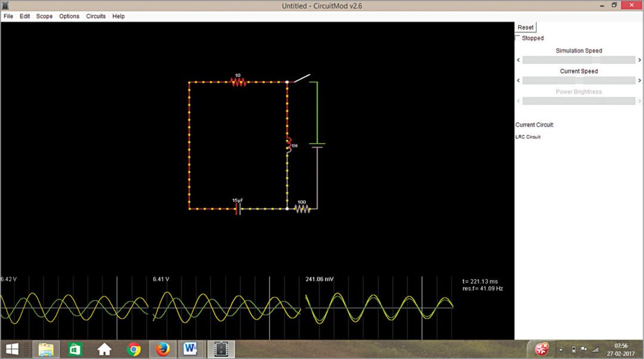Enable the Stopped checkbox
The image size is (644, 359).
click(x=518, y=38)
